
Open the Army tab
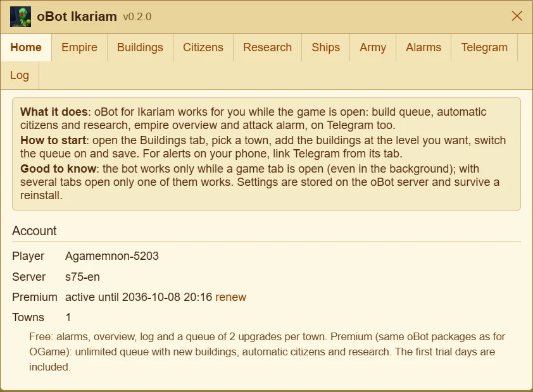pyautogui.click(x=373, y=47)
